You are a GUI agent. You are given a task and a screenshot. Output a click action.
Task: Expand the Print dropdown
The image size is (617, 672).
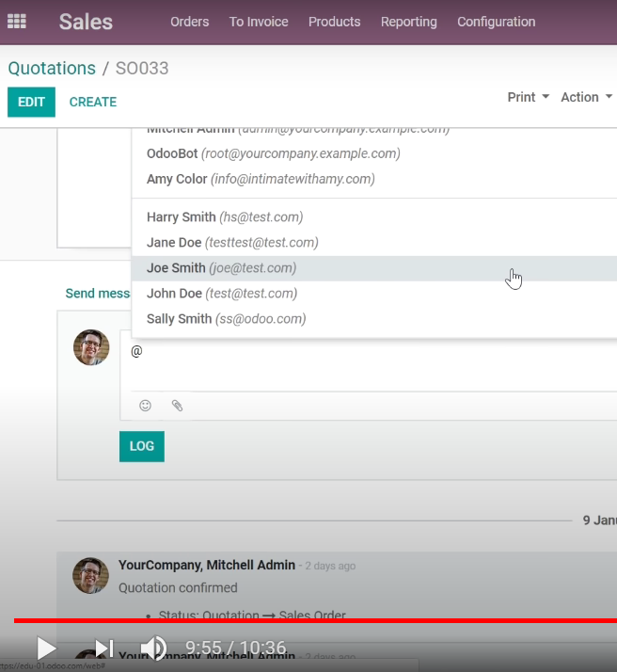click(528, 97)
